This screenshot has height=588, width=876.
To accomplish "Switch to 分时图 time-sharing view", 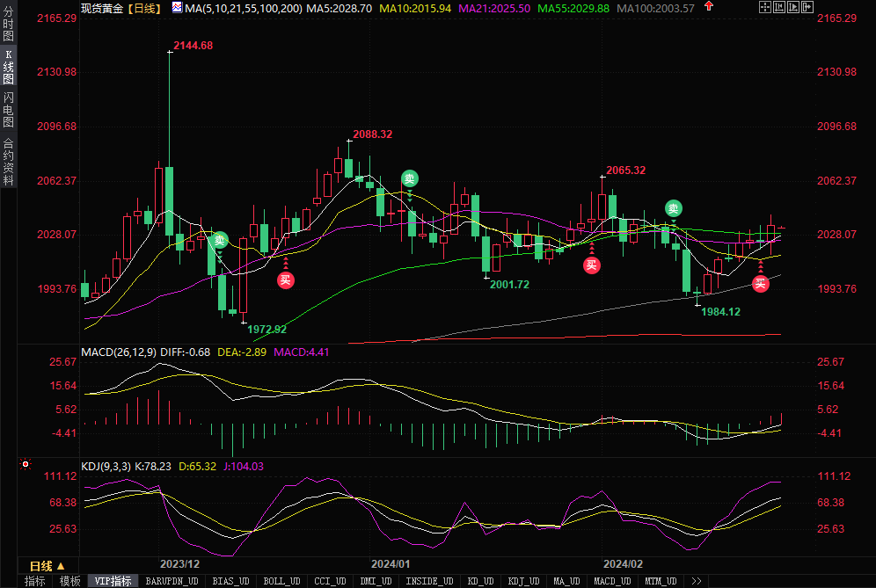I will click(8, 23).
